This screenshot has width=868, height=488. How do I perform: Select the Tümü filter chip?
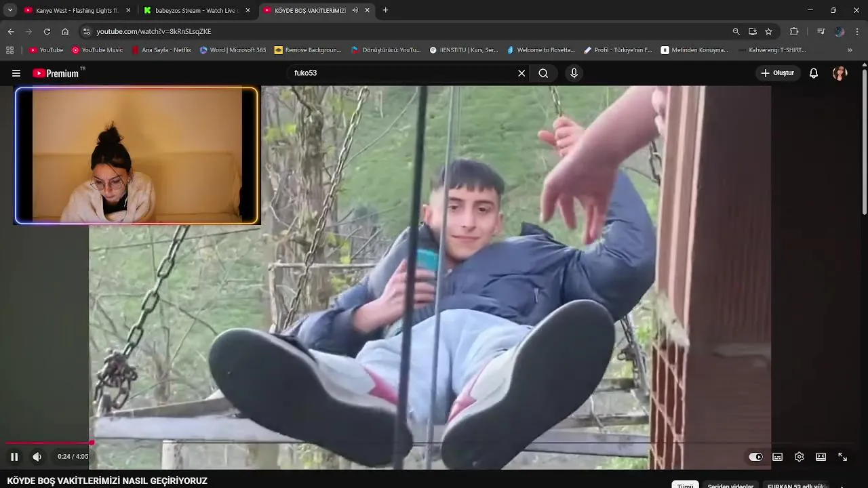click(x=685, y=485)
